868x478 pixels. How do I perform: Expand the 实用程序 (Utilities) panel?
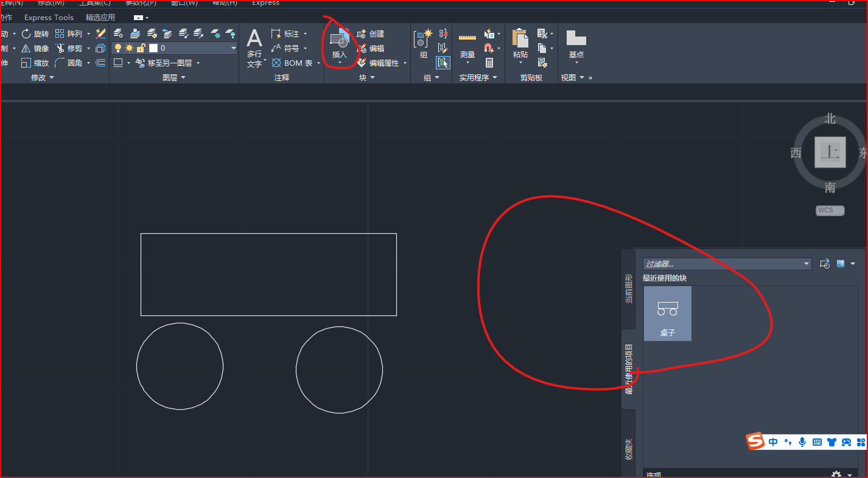tap(478, 77)
